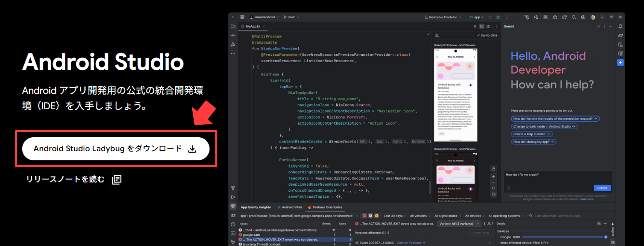644x246 pixels.
Task: Toggle the fatal crashes red filter
Action: [x=365, y=216]
